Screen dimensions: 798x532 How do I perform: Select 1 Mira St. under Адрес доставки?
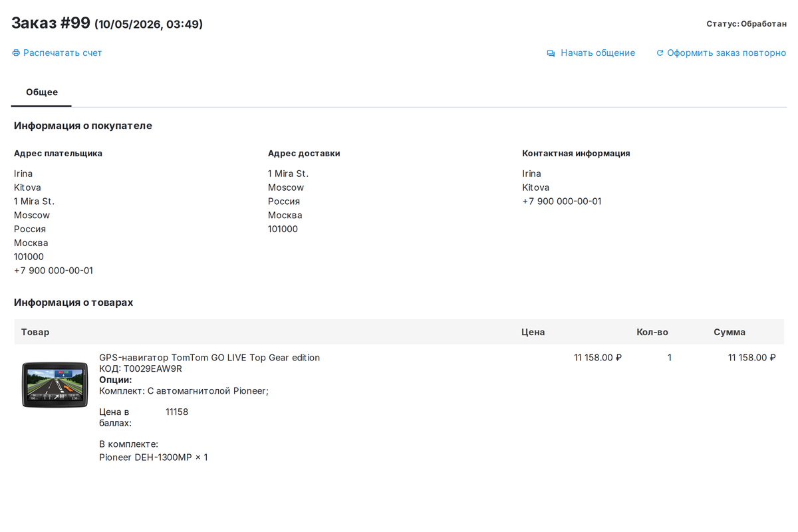[289, 174]
